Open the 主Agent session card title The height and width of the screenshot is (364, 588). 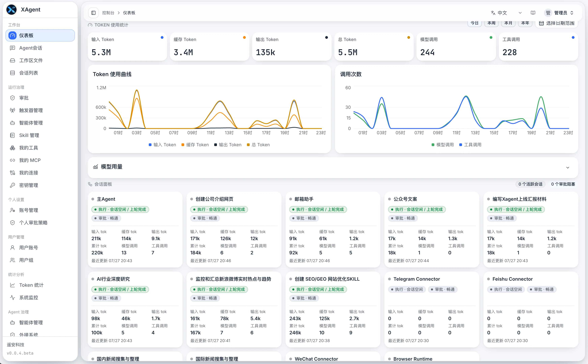pos(106,199)
